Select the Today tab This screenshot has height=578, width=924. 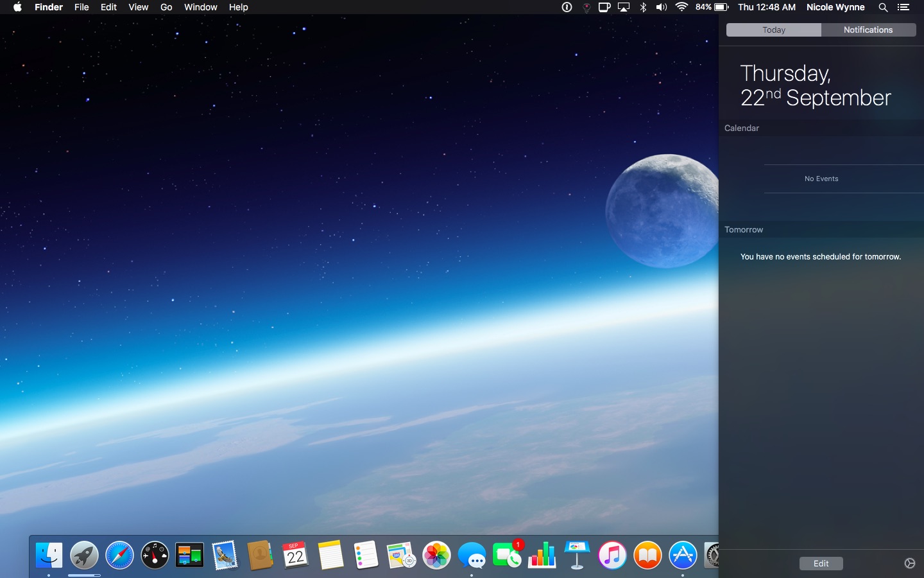[774, 30]
